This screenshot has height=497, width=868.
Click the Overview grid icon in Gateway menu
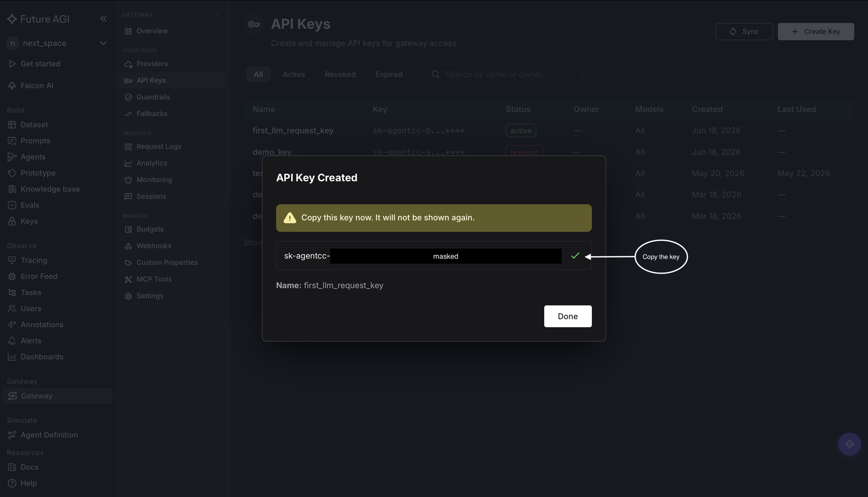tap(128, 31)
